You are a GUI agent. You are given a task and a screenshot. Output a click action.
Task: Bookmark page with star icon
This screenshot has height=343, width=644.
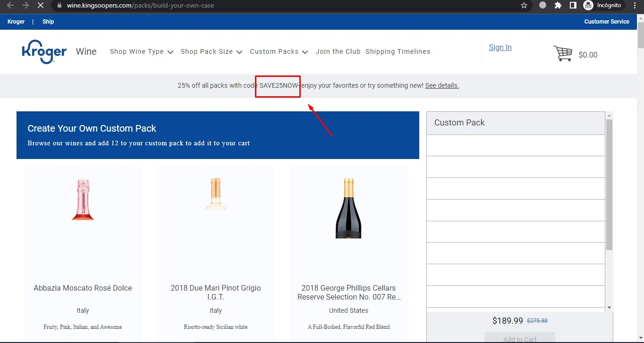pos(524,6)
